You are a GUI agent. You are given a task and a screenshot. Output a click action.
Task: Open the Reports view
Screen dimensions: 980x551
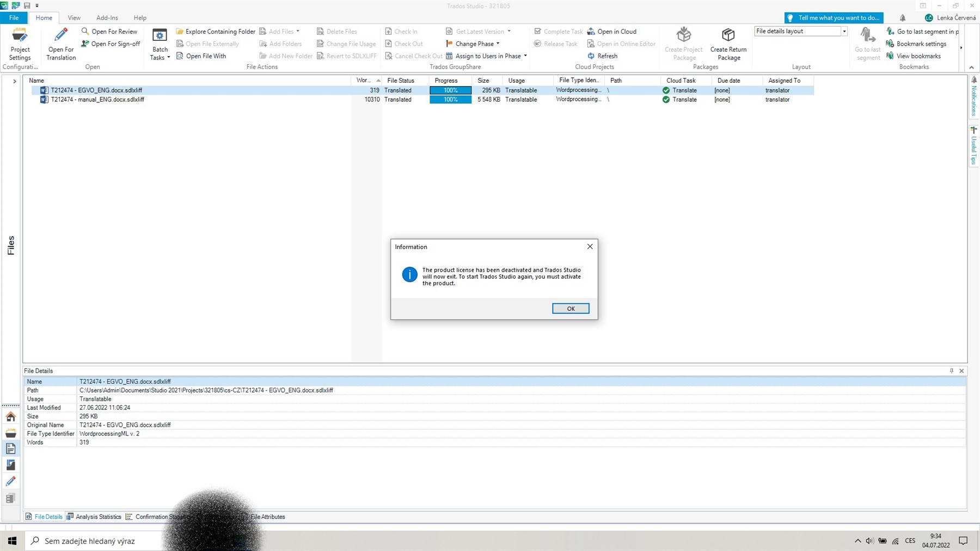(11, 465)
